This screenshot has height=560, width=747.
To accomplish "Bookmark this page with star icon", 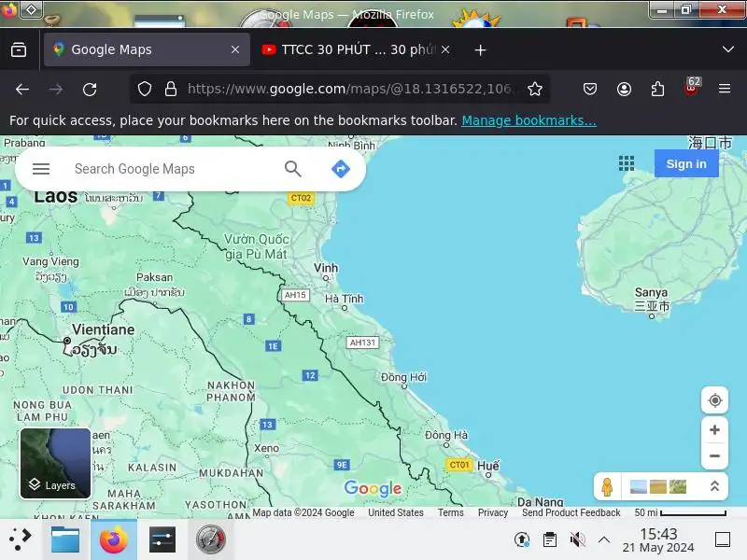I will click(535, 89).
